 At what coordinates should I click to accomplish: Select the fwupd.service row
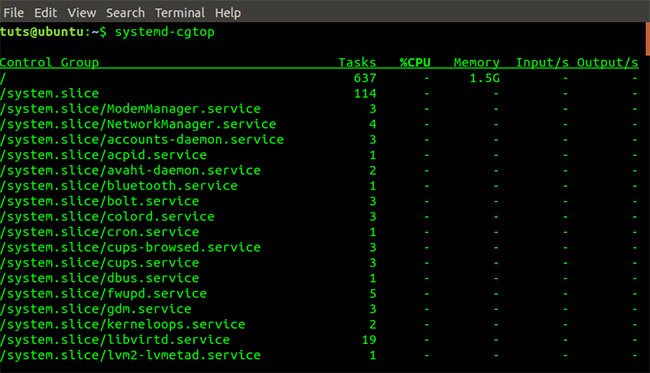tap(319, 293)
